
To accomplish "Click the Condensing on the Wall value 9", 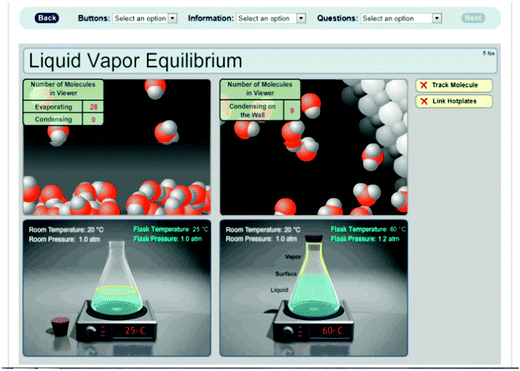I will pos(292,111).
